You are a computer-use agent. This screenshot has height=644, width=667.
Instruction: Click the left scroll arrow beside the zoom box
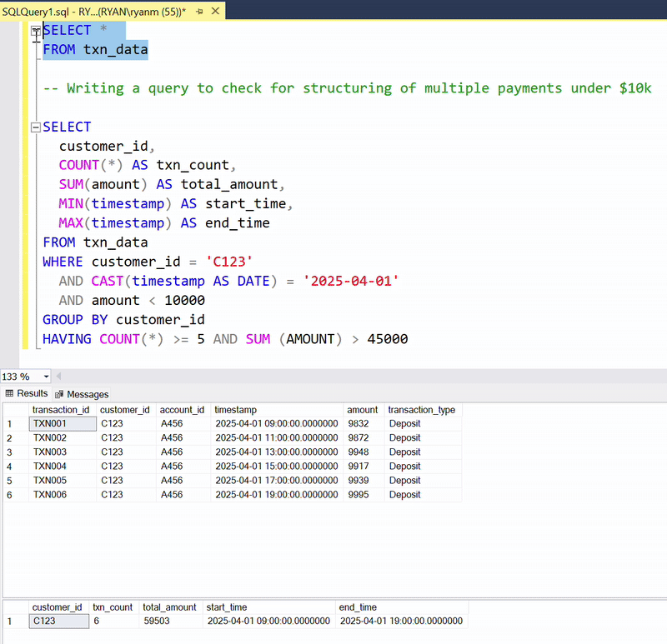tap(58, 377)
